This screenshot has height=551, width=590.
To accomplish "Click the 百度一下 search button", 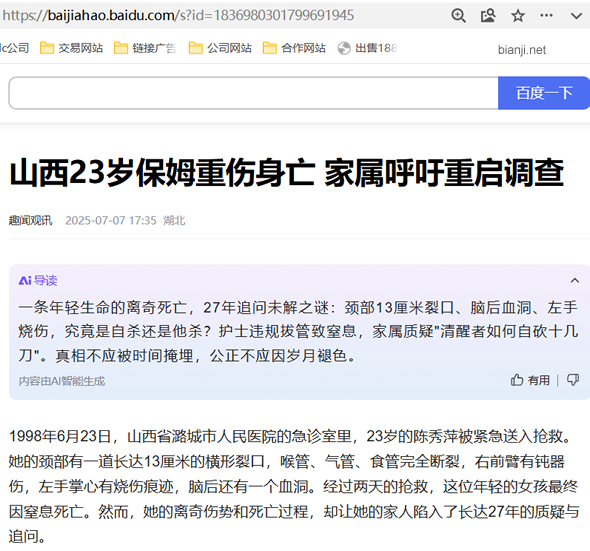I will (544, 93).
